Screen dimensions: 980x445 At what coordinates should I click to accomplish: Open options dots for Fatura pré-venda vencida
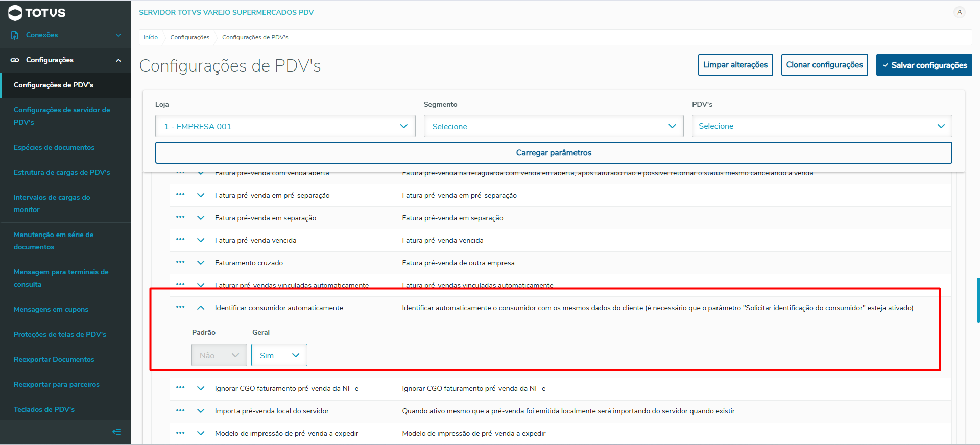click(180, 240)
